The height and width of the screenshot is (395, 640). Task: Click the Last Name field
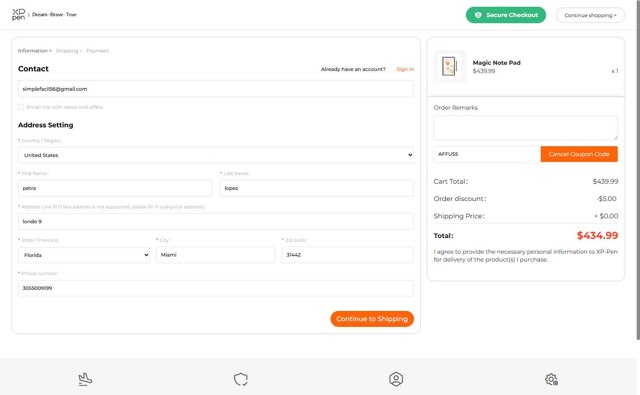point(317,188)
